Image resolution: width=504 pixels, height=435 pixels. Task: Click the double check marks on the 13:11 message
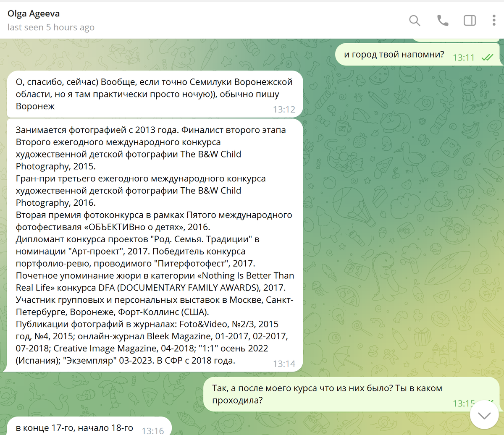pyautogui.click(x=487, y=58)
